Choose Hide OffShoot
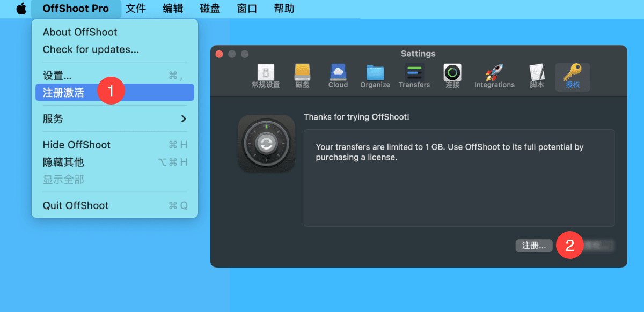Viewport: 644px width, 312px height. click(x=115, y=145)
